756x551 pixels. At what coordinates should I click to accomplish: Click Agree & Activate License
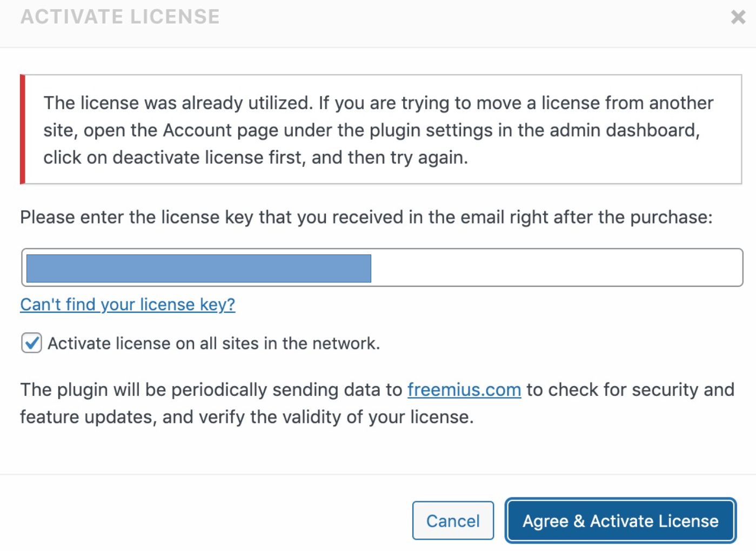619,521
